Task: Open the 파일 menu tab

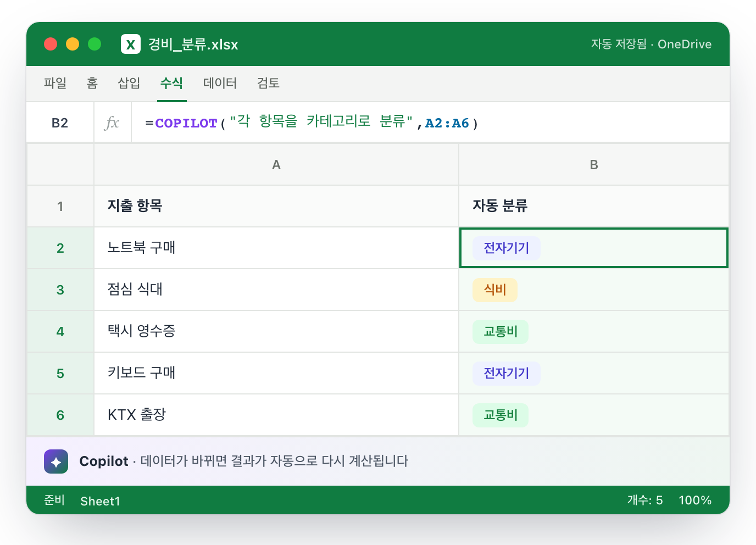Action: pyautogui.click(x=55, y=83)
